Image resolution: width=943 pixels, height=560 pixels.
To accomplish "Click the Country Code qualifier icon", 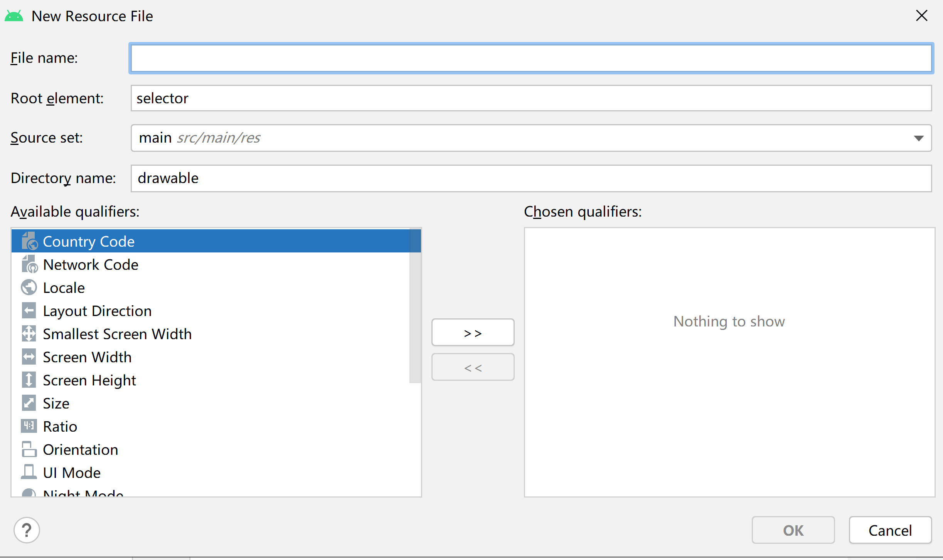I will click(x=29, y=241).
